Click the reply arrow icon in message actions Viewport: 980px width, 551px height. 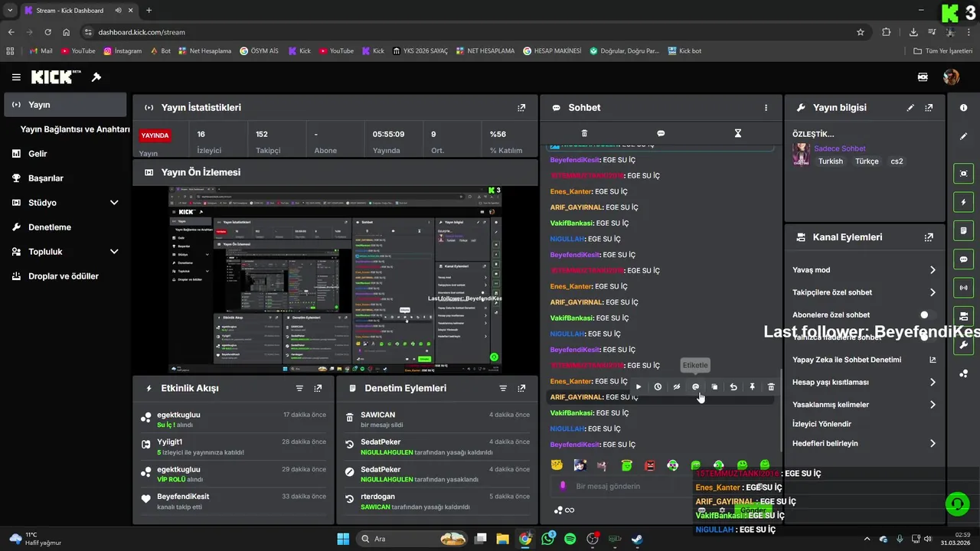pyautogui.click(x=733, y=387)
